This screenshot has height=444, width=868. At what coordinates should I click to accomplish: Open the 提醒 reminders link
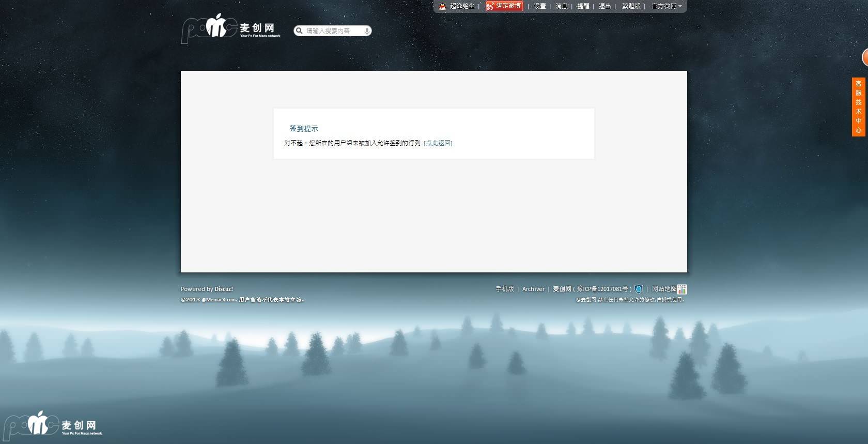point(583,6)
